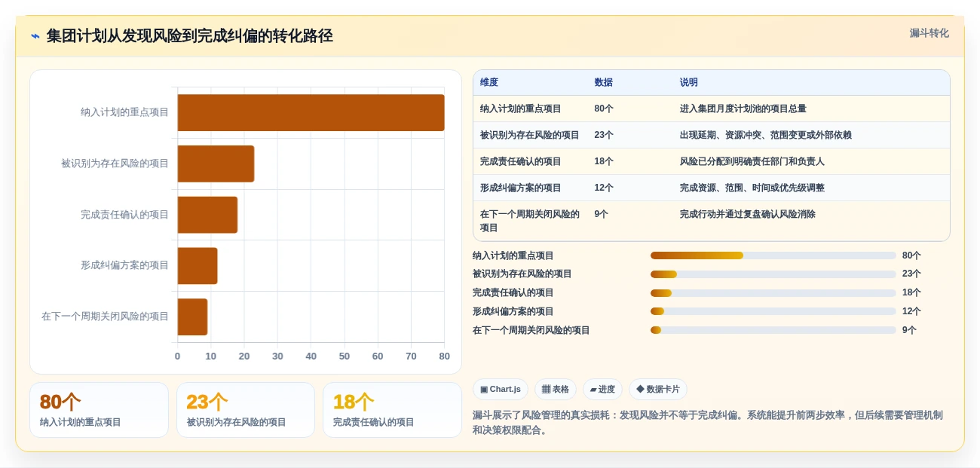Click the progress bar showing 18个

pos(773,293)
